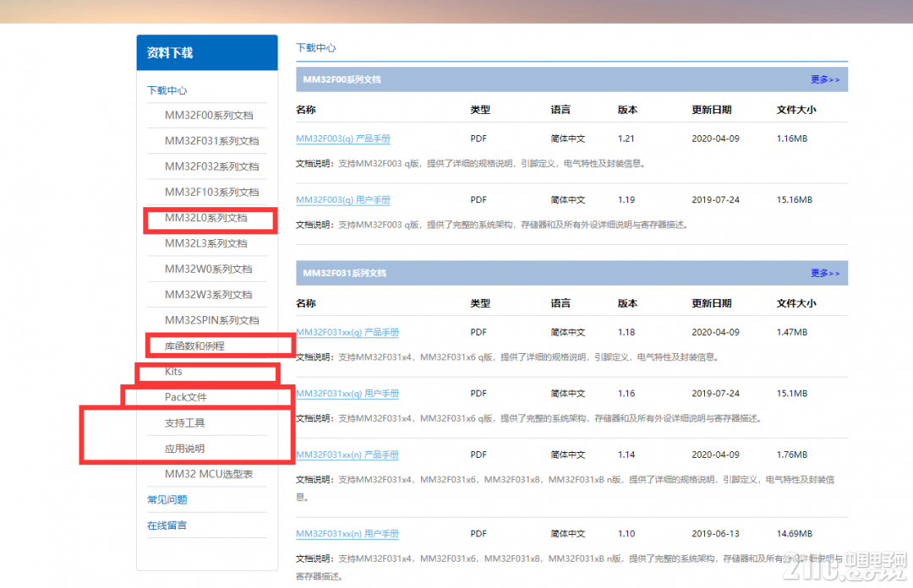Open the 支持工具 sidebar entry
Screen dimensions: 913x588
click(x=184, y=422)
